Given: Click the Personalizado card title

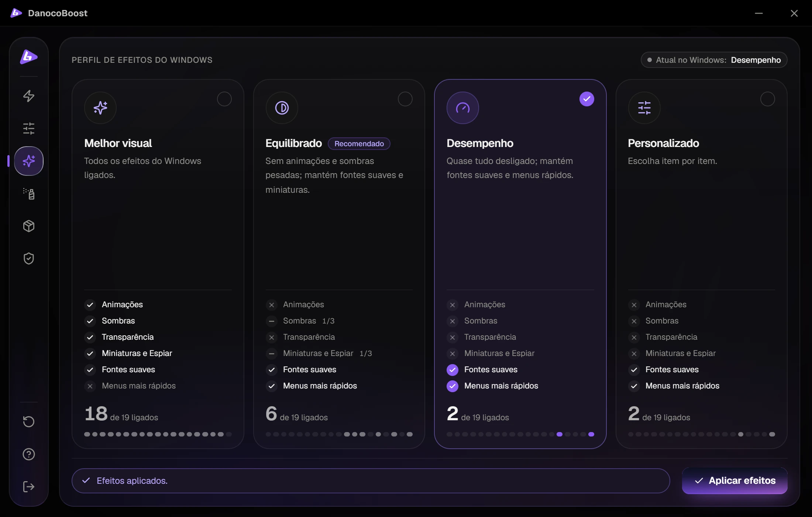Looking at the screenshot, I should tap(663, 143).
